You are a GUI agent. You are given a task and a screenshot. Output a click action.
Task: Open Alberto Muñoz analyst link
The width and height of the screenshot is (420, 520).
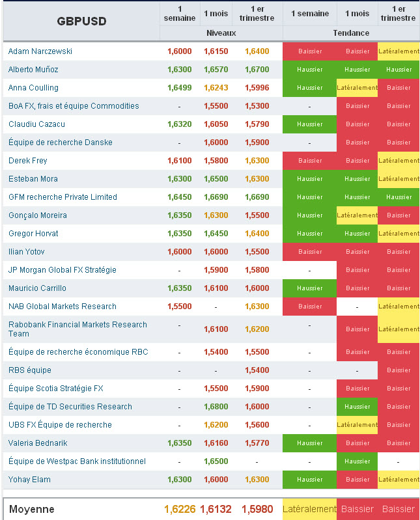point(33,70)
